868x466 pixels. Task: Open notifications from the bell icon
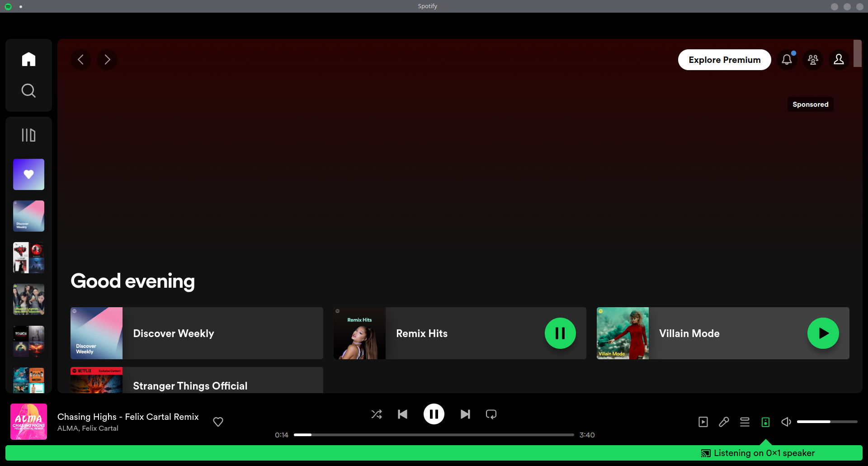787,59
